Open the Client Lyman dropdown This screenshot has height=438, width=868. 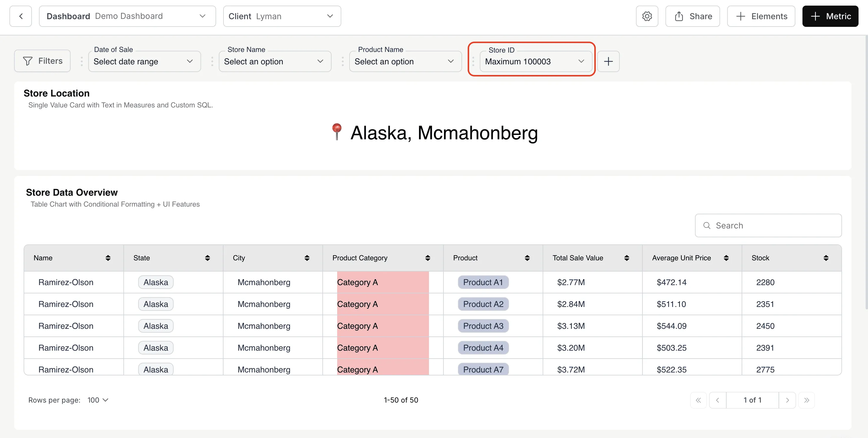click(x=282, y=16)
